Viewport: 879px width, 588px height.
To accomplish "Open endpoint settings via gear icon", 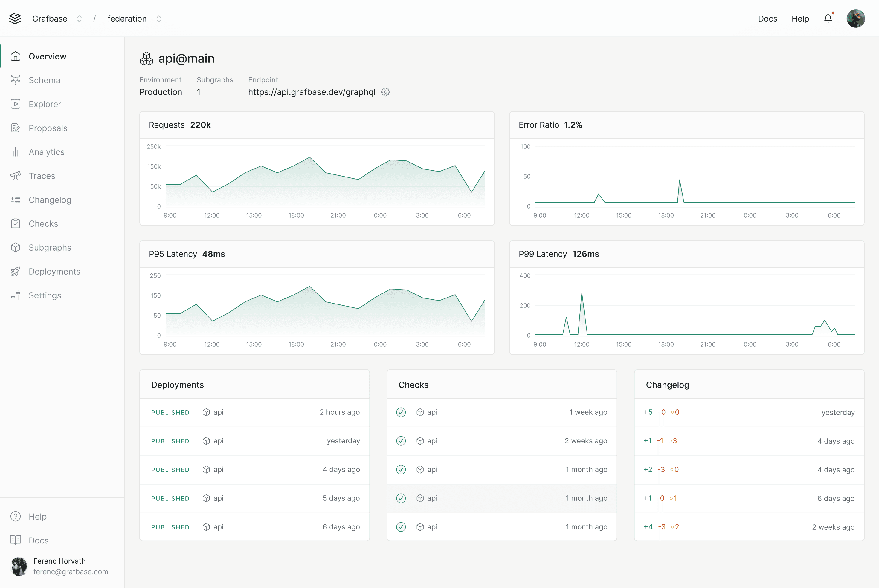I will tap(386, 92).
